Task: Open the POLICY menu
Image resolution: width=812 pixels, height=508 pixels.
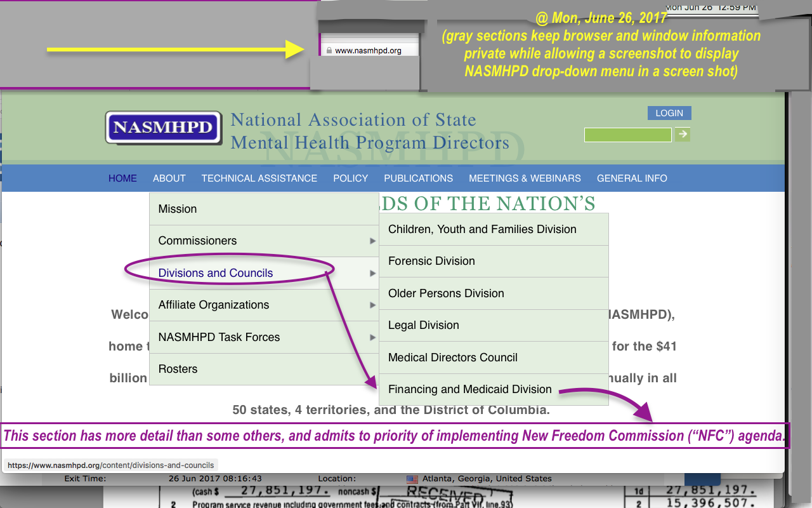Action: click(351, 178)
